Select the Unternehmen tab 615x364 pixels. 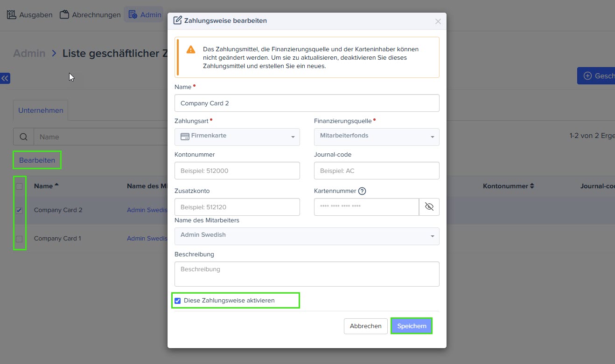click(x=41, y=110)
